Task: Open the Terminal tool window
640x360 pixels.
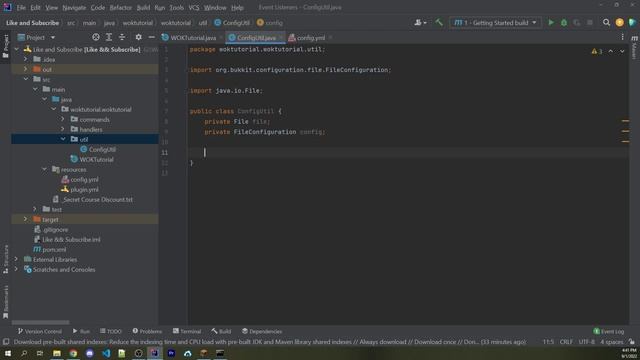Action: (x=187, y=331)
